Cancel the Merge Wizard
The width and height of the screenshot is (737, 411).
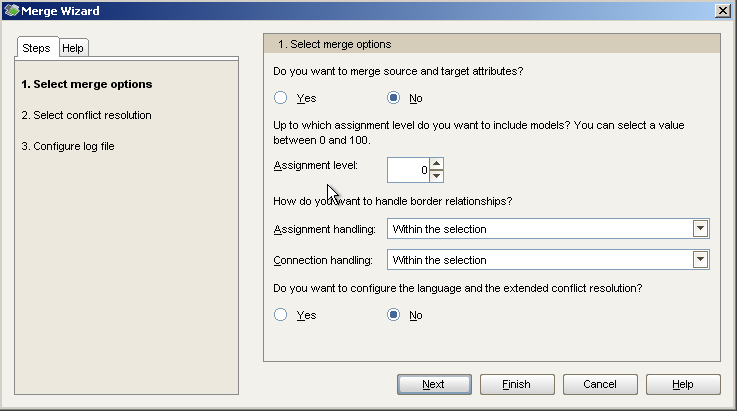600,384
